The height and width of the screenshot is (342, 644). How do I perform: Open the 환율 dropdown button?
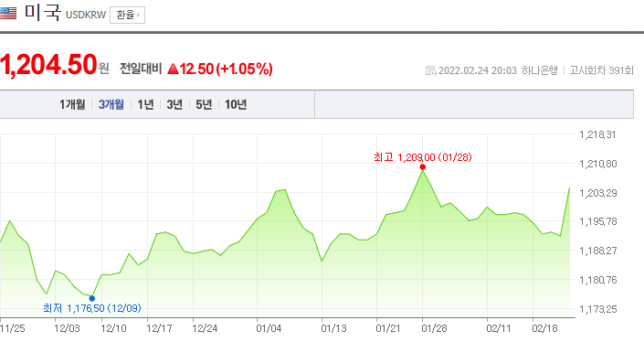(127, 16)
